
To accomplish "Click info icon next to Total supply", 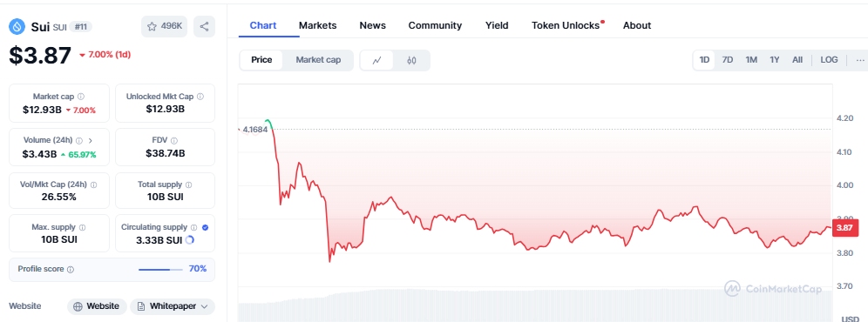I will (x=189, y=184).
